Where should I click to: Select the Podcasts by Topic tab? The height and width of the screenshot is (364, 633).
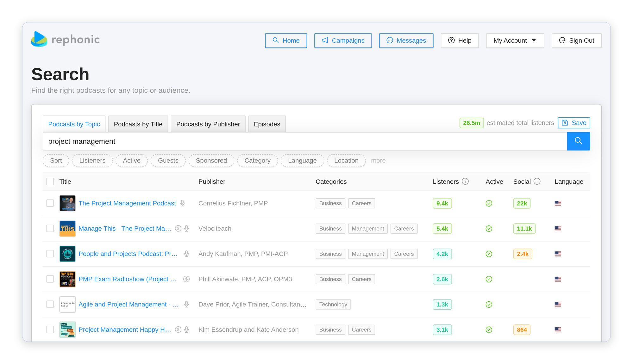click(x=74, y=124)
